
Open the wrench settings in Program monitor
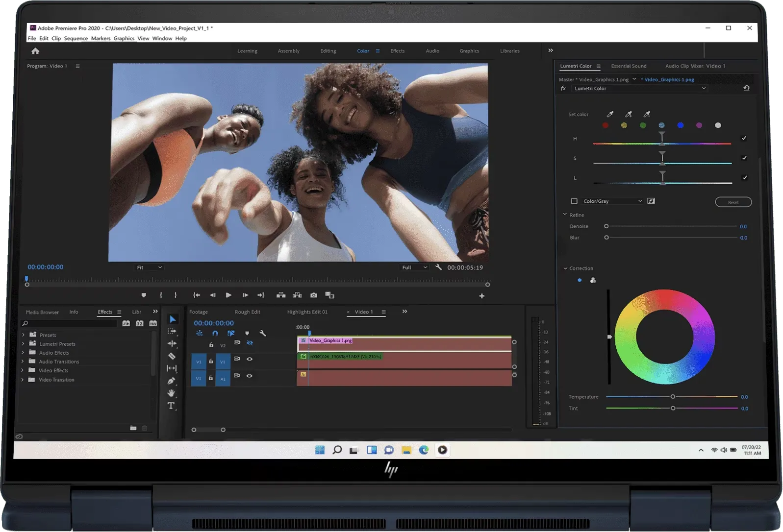pyautogui.click(x=438, y=267)
